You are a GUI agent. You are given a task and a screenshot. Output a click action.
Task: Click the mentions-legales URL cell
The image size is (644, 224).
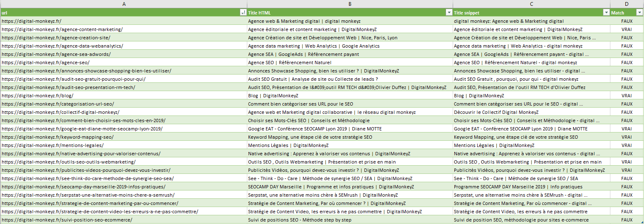pos(53,145)
